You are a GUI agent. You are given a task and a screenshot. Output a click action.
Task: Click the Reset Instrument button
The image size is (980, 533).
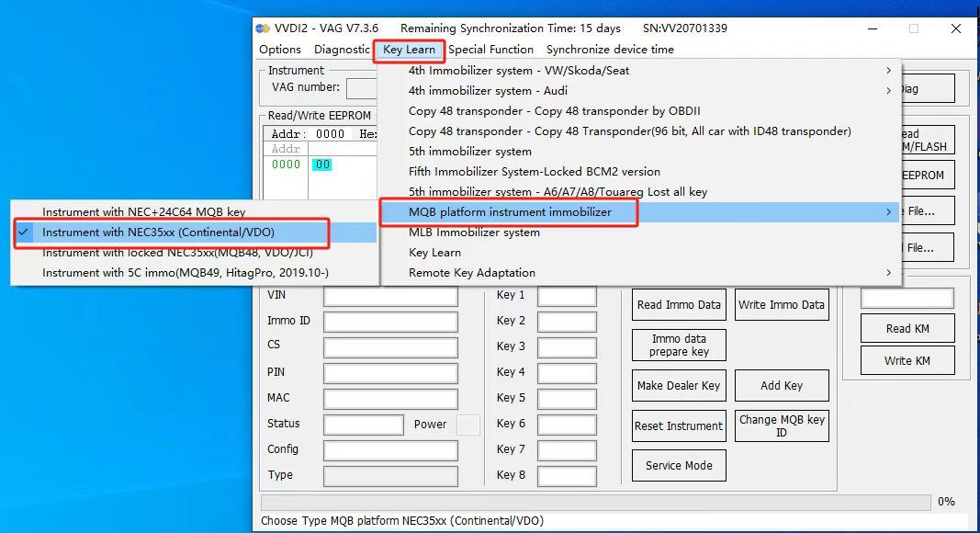click(x=679, y=426)
